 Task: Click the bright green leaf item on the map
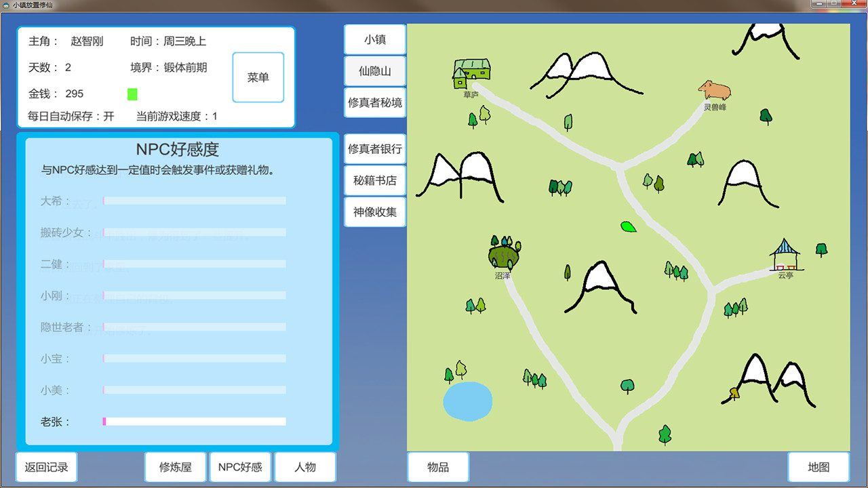click(x=629, y=228)
